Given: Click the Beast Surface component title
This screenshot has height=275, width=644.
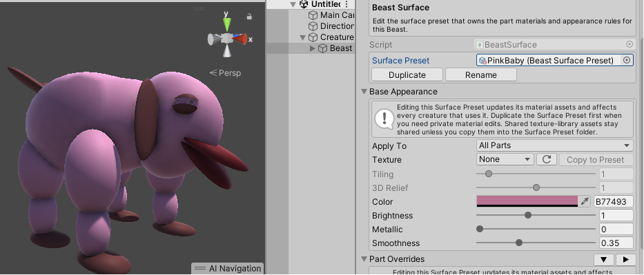Looking at the screenshot, I should coord(400,8).
